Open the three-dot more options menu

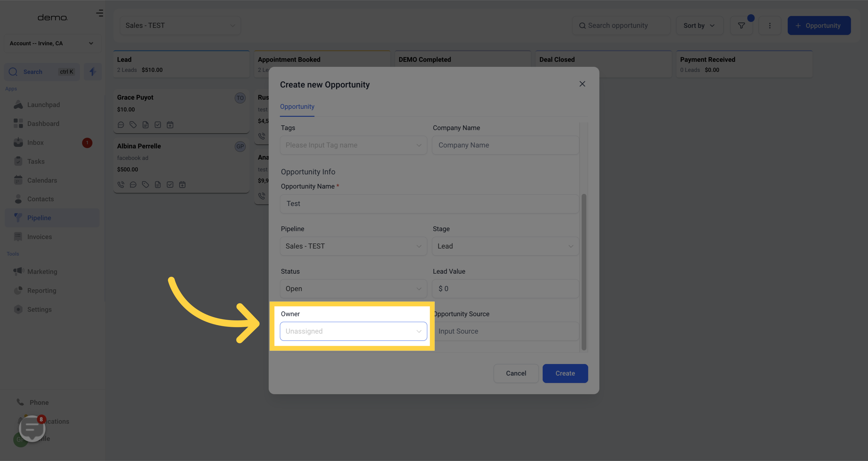click(x=769, y=26)
